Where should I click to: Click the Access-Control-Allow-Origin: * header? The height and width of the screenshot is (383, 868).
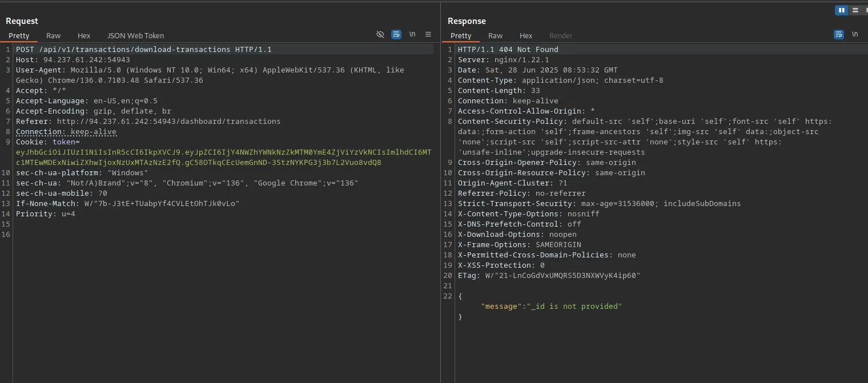coord(527,111)
